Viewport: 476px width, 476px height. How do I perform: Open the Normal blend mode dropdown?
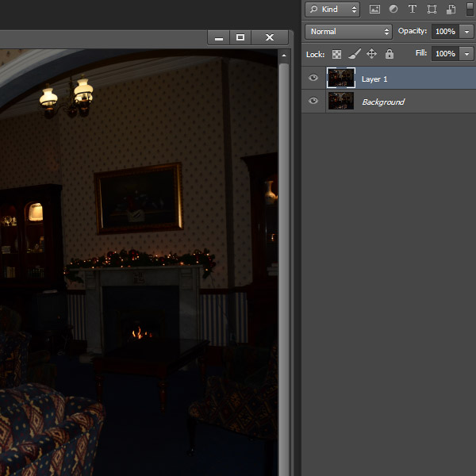(x=348, y=32)
